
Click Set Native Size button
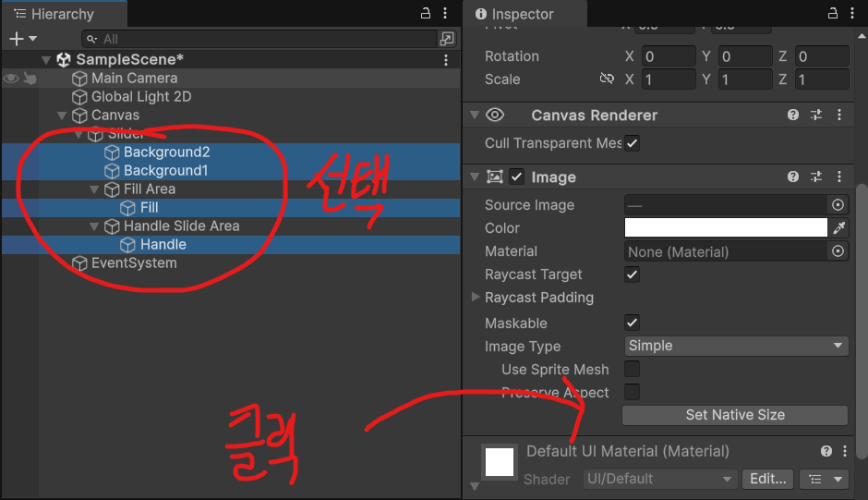pos(735,415)
